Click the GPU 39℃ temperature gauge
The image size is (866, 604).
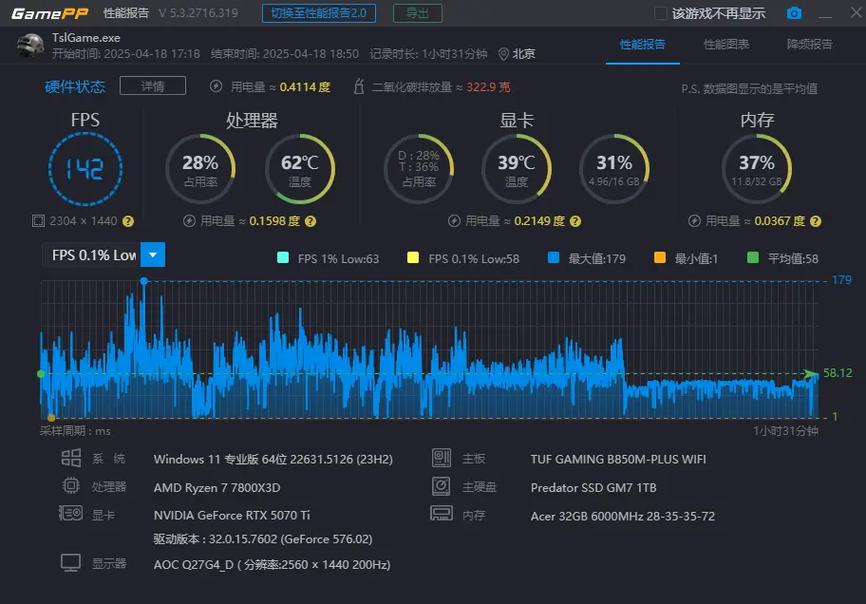(516, 169)
